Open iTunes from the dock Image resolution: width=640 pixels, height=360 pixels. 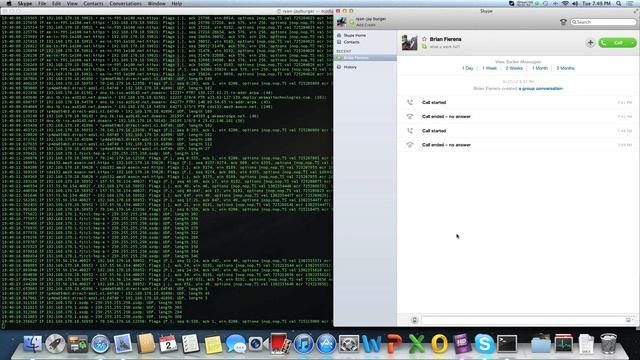[303, 344]
